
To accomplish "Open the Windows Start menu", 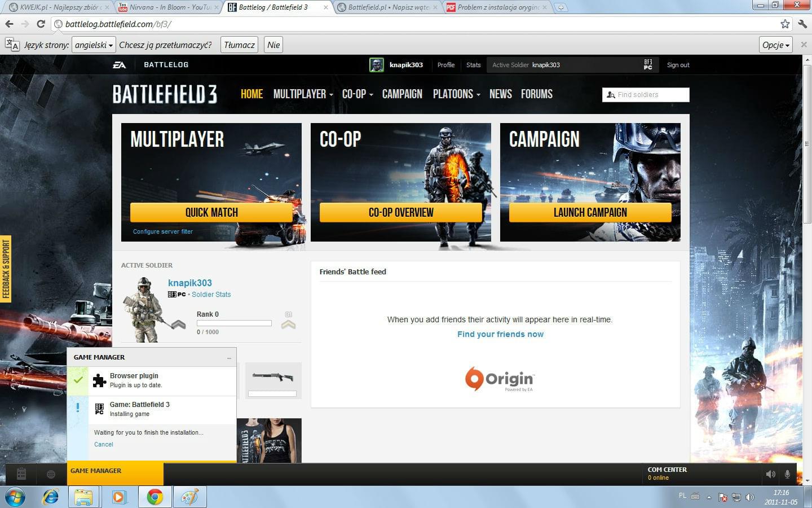I will click(15, 497).
